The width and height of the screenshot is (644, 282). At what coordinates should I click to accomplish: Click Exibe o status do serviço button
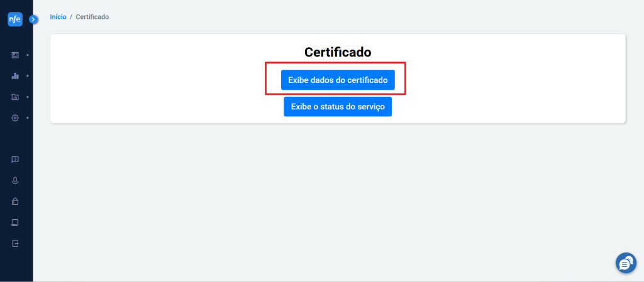(x=338, y=107)
